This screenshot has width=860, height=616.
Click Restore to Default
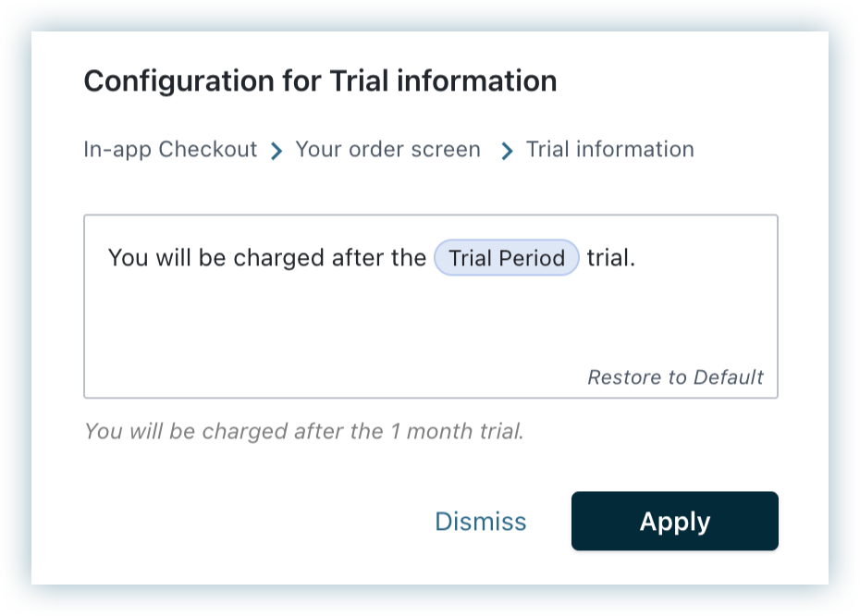(x=675, y=376)
